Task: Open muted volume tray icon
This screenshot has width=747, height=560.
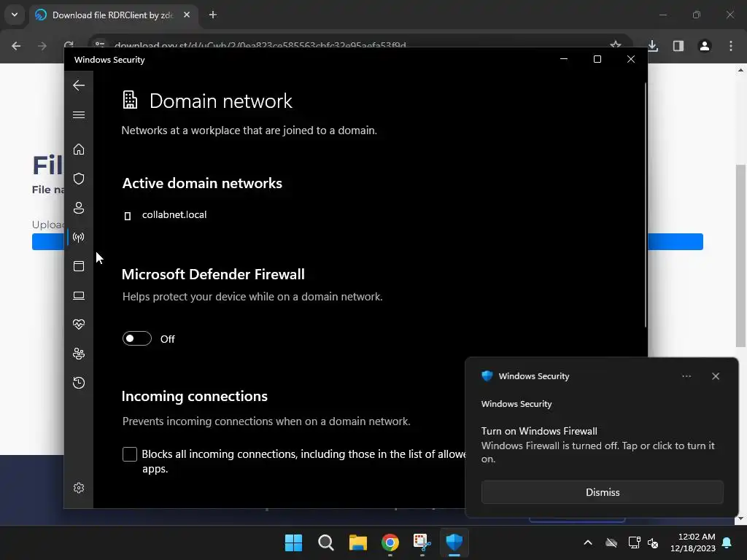Action: tap(653, 542)
